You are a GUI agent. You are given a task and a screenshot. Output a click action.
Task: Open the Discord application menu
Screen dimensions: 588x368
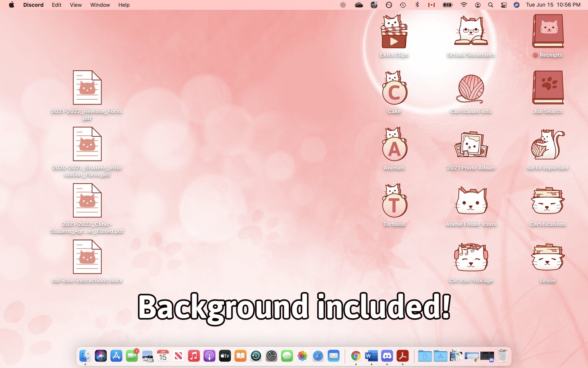point(33,5)
